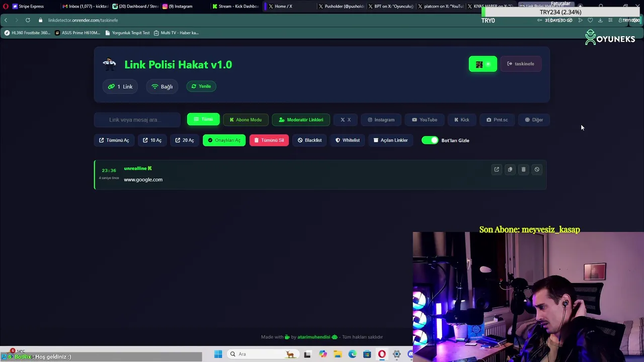Filter links by Instagram
The image size is (644, 362).
point(381,120)
